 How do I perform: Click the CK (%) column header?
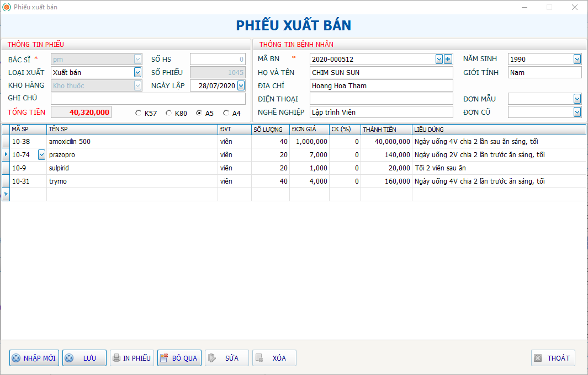[345, 129]
